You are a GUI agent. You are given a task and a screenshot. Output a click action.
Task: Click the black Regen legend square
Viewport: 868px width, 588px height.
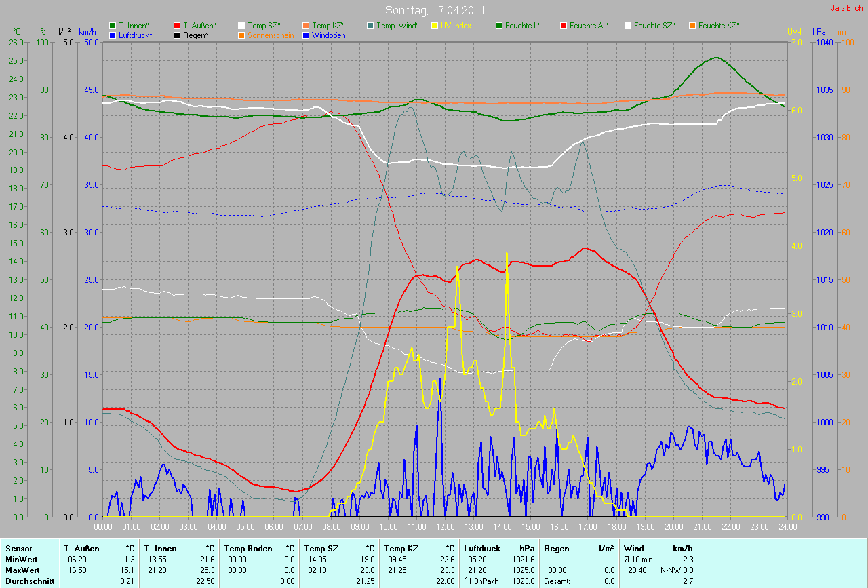click(177, 35)
